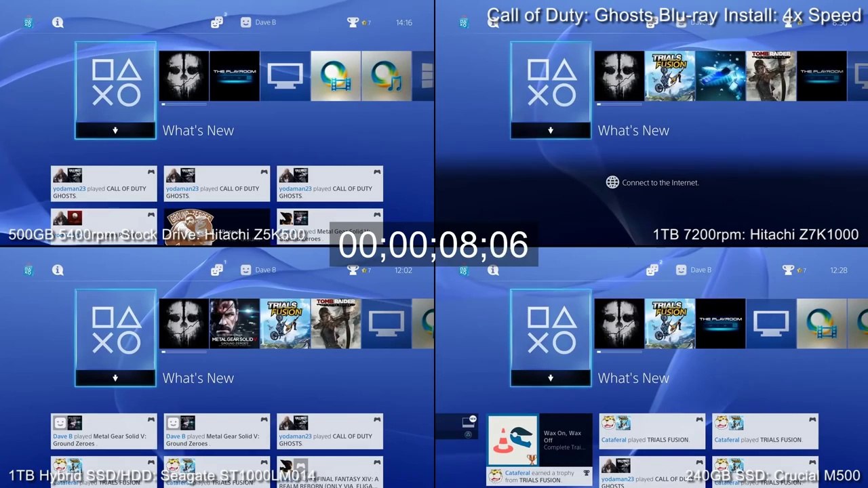Screen dimensions: 868x488
Task: Open TV & Video tile on Crucial M500 screen
Action: click(771, 323)
